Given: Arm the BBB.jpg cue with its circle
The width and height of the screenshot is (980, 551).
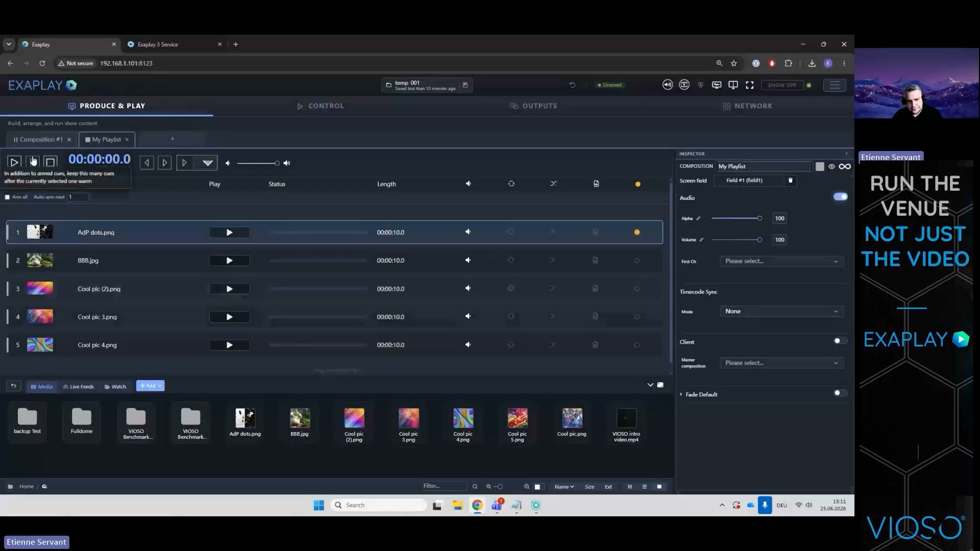Looking at the screenshot, I should [637, 261].
